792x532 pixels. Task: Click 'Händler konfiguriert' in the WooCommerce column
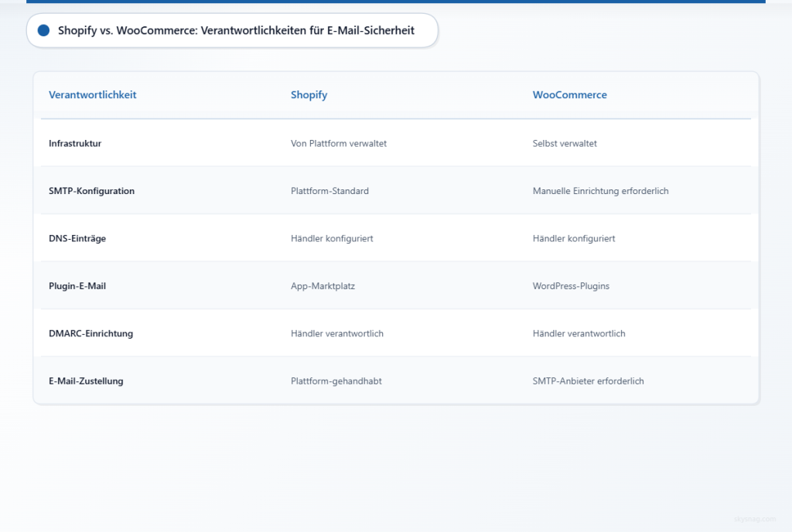coord(573,238)
